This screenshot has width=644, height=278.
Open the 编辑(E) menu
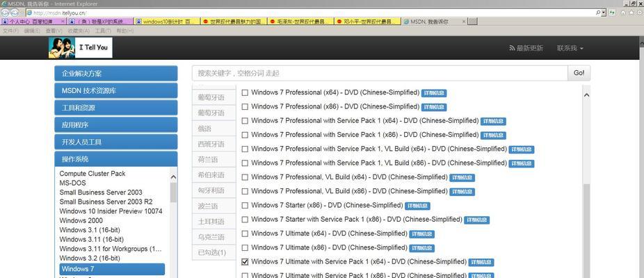pyautogui.click(x=32, y=31)
